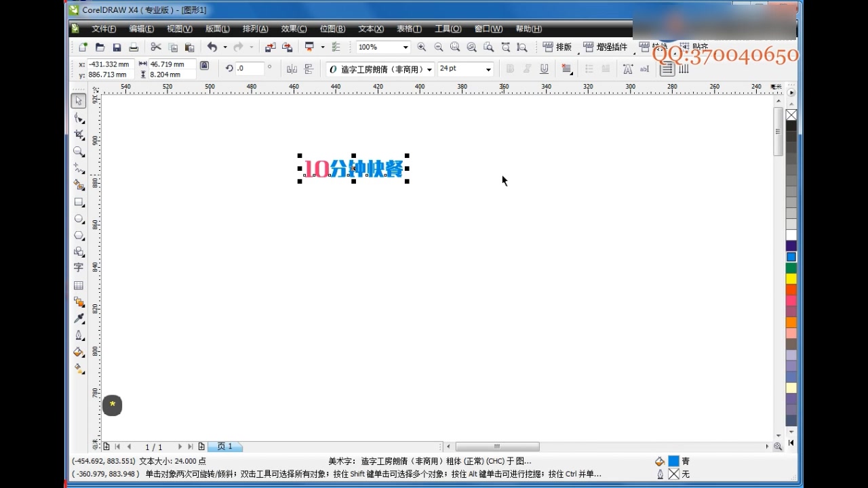Undo the last action

[x=212, y=47]
